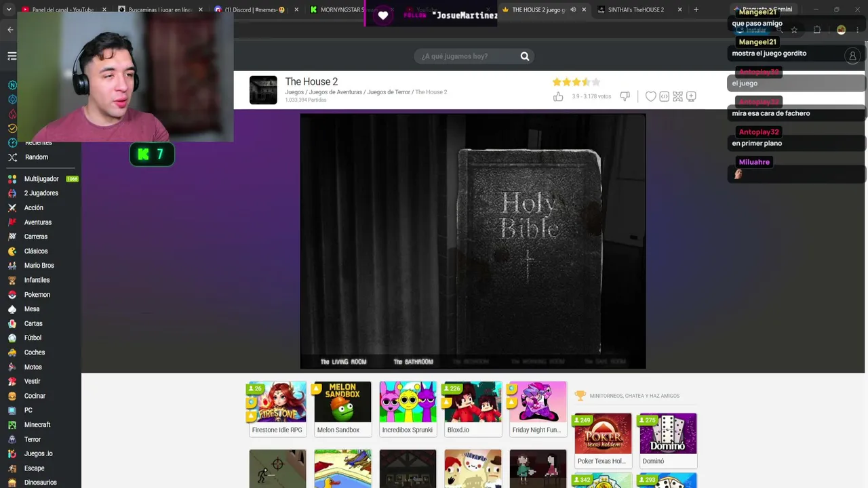Switch to the Panel del canal YouTube tab

click(63, 9)
